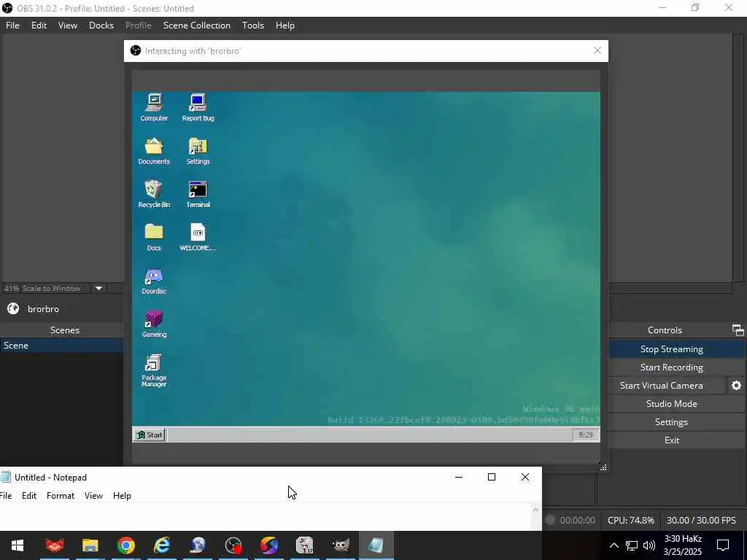Switch to Notepad taskbar icon

[376, 545]
